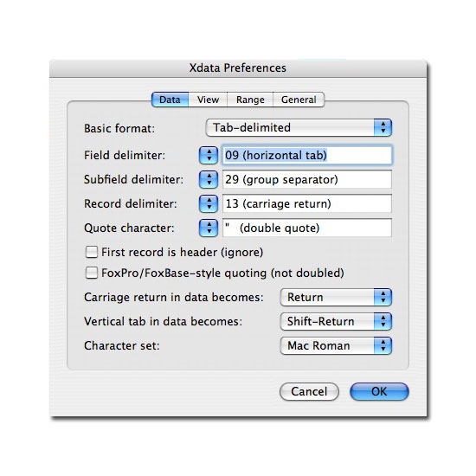Click the "Subfield delimiter:" label
476x476 pixels.
click(133, 179)
